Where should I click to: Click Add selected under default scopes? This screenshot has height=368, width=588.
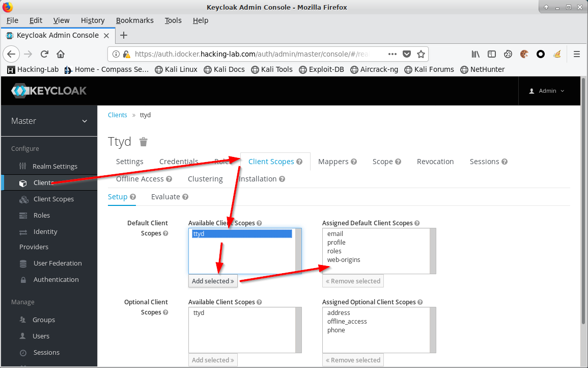213,281
